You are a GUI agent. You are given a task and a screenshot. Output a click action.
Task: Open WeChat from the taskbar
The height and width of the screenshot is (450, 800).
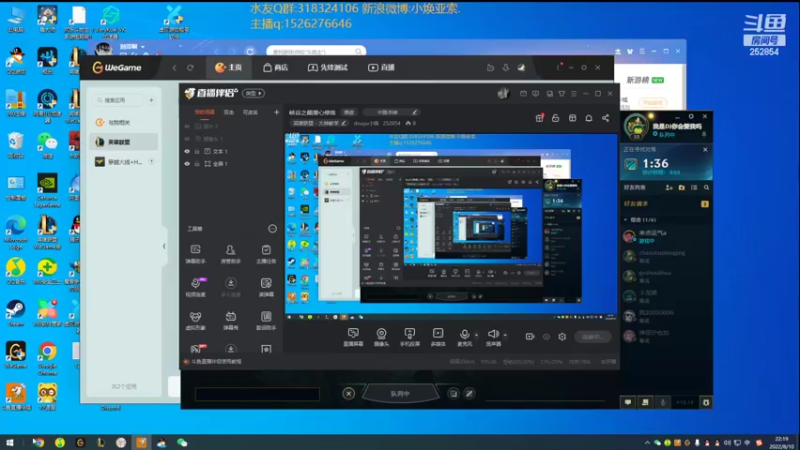click(182, 442)
